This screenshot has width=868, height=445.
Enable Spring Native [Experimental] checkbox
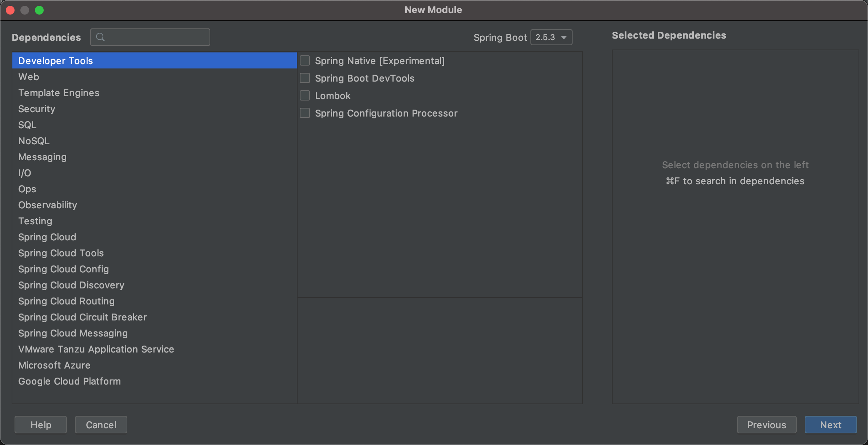305,60
